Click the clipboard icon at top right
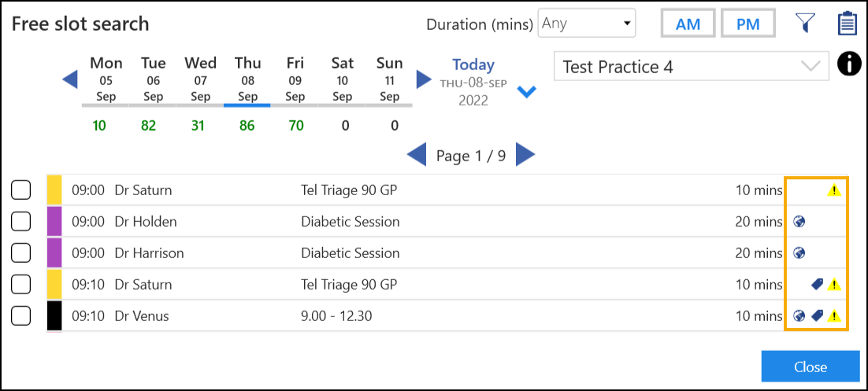This screenshot has height=391, width=868. point(847,24)
